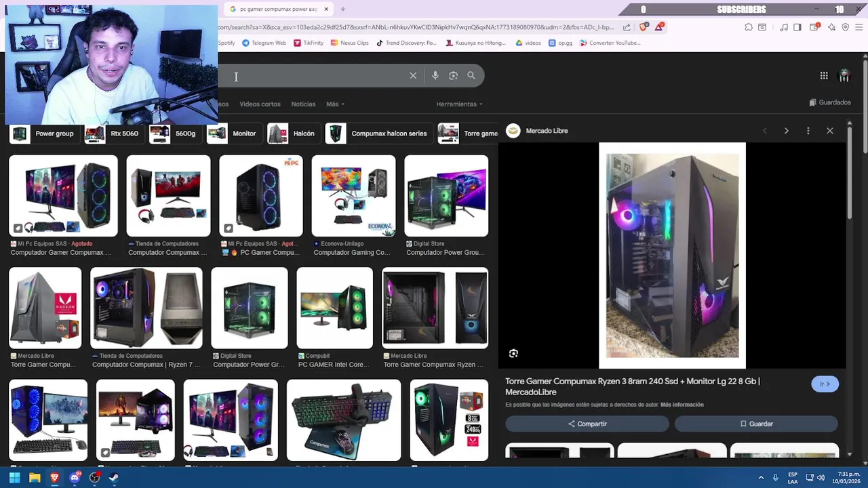The image size is (868, 488).
Task: Start voice search with the microphone icon
Action: click(435, 75)
